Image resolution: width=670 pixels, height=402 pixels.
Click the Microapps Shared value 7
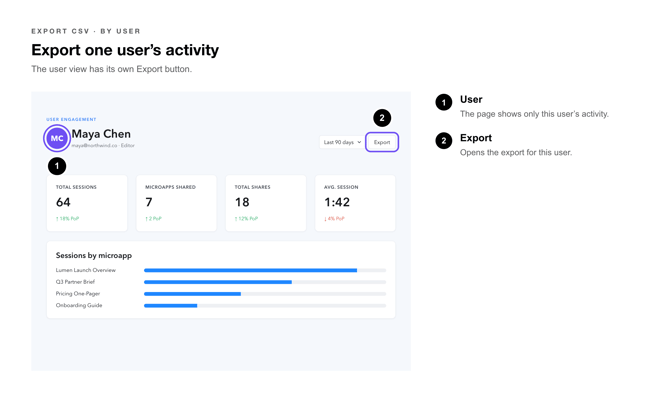pyautogui.click(x=149, y=202)
